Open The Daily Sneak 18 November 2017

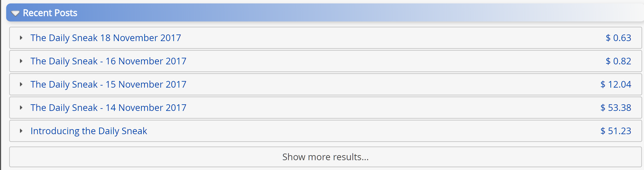(106, 38)
